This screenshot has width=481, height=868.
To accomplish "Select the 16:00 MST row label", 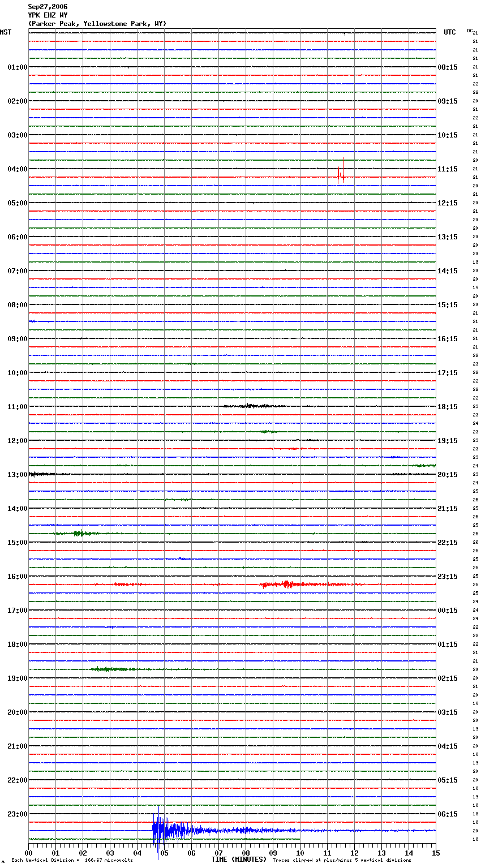I will pyautogui.click(x=18, y=577).
